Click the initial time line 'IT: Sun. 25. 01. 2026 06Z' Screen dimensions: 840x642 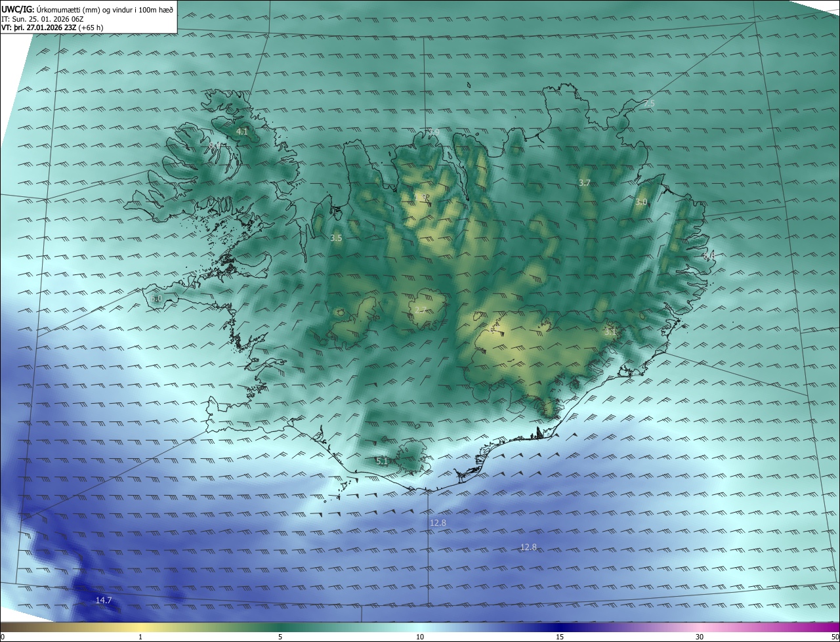pyautogui.click(x=42, y=18)
